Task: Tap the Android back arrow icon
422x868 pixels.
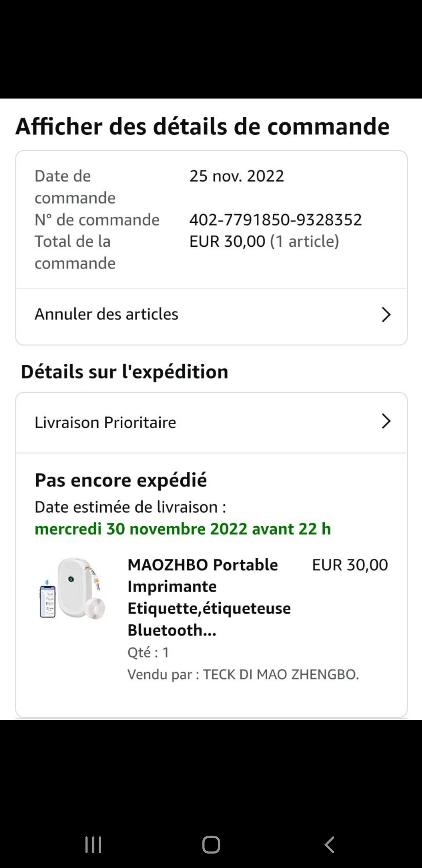Action: [x=329, y=845]
